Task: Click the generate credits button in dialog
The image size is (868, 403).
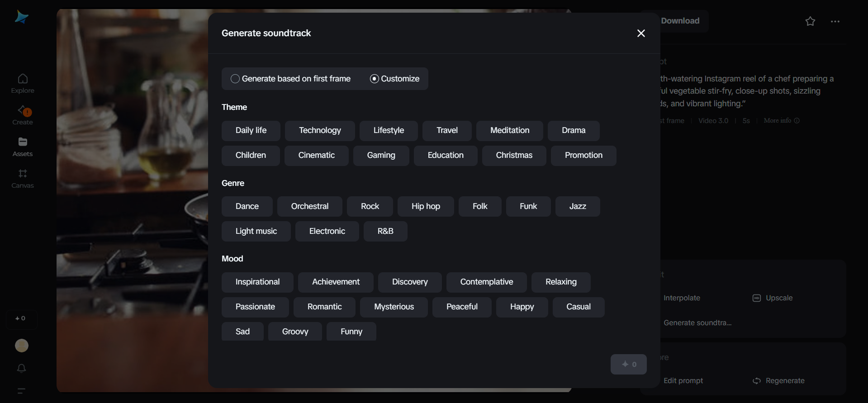Action: click(x=628, y=365)
